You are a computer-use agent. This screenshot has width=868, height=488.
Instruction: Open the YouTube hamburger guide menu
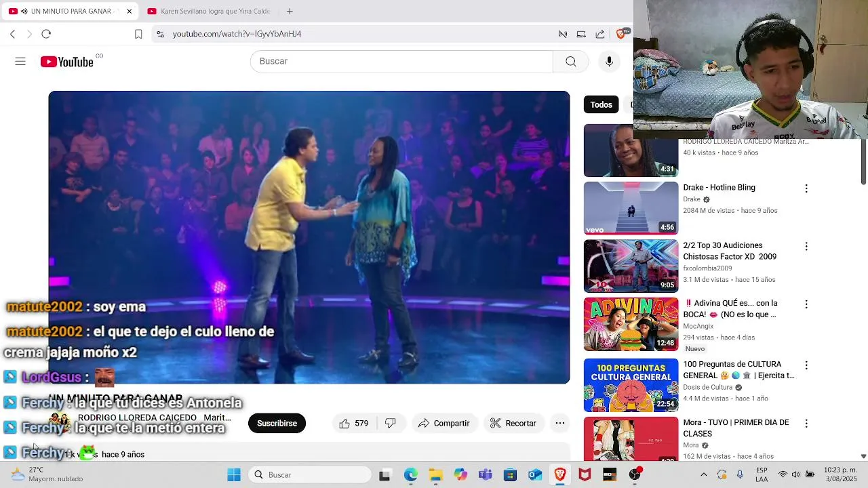(x=20, y=62)
